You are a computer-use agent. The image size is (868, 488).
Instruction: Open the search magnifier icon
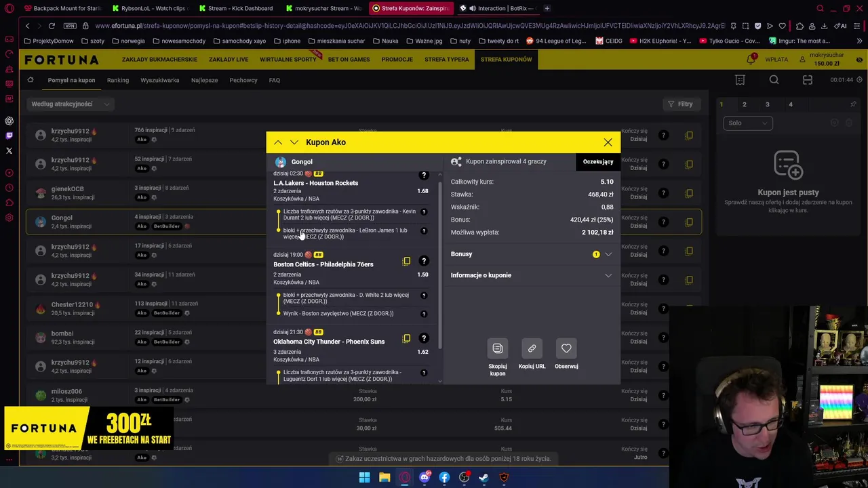click(x=774, y=80)
